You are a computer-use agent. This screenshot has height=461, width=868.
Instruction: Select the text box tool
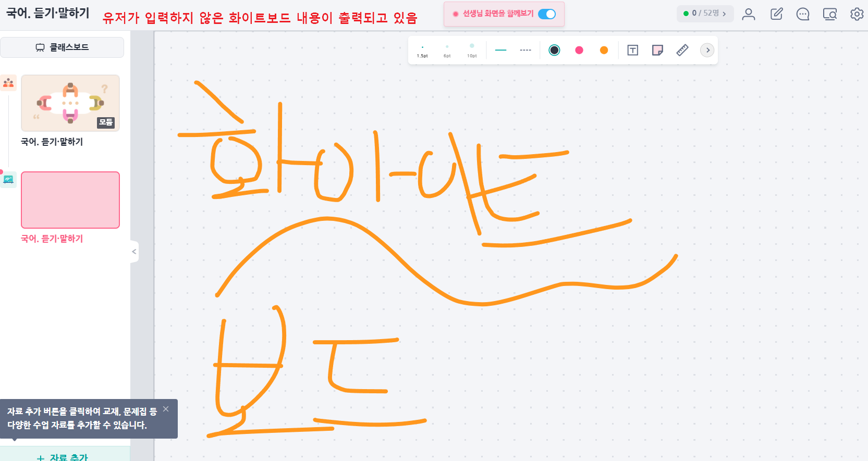pyautogui.click(x=632, y=50)
